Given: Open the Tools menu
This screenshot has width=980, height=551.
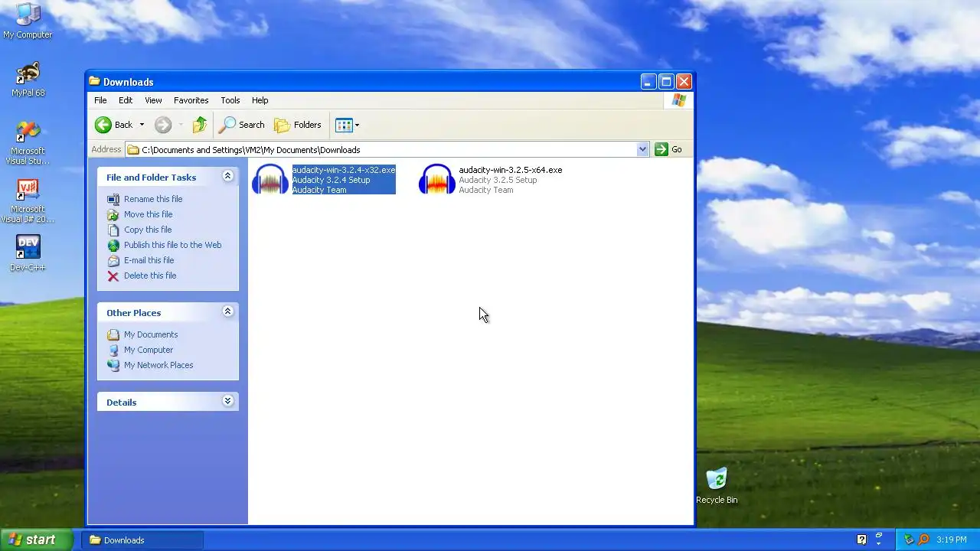Looking at the screenshot, I should point(230,100).
